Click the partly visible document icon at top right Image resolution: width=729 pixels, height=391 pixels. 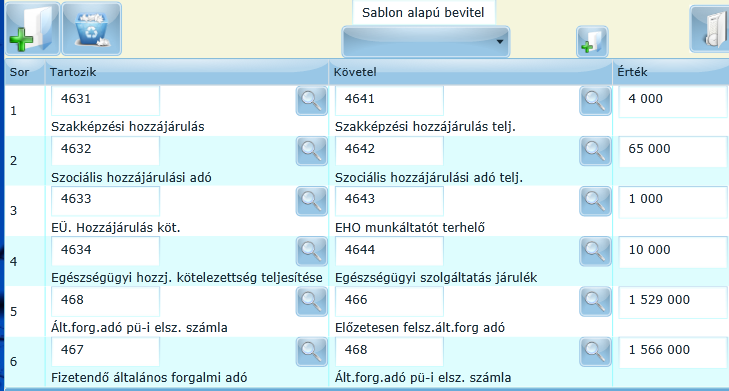(x=709, y=29)
